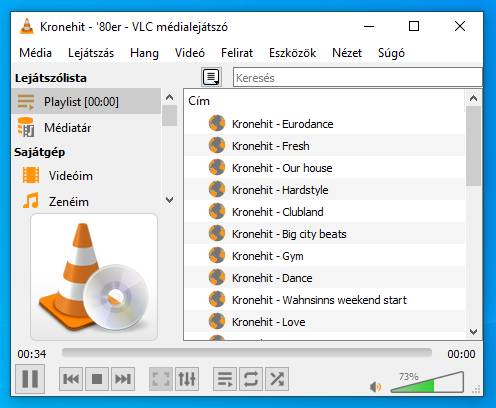This screenshot has height=408, width=496.
Task: Select Kronehit - Love in playlist
Action: point(325,322)
